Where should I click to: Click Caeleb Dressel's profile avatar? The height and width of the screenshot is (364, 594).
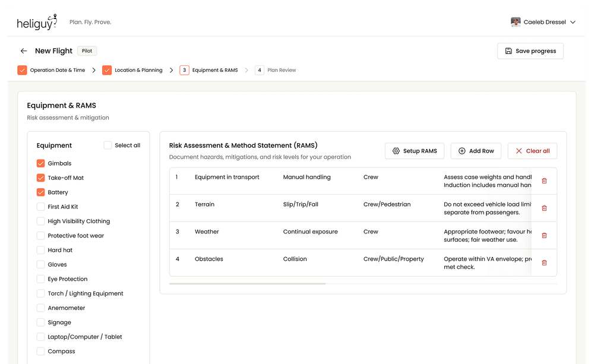pyautogui.click(x=516, y=23)
